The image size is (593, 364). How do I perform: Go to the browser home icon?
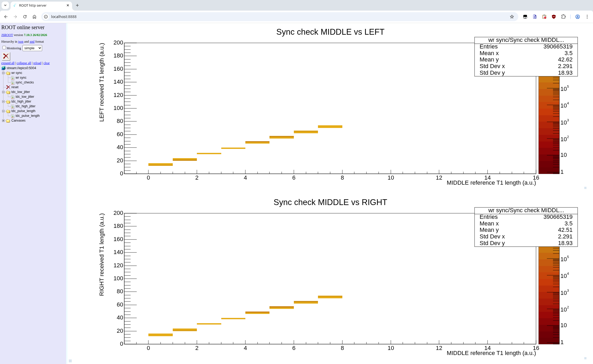34,17
